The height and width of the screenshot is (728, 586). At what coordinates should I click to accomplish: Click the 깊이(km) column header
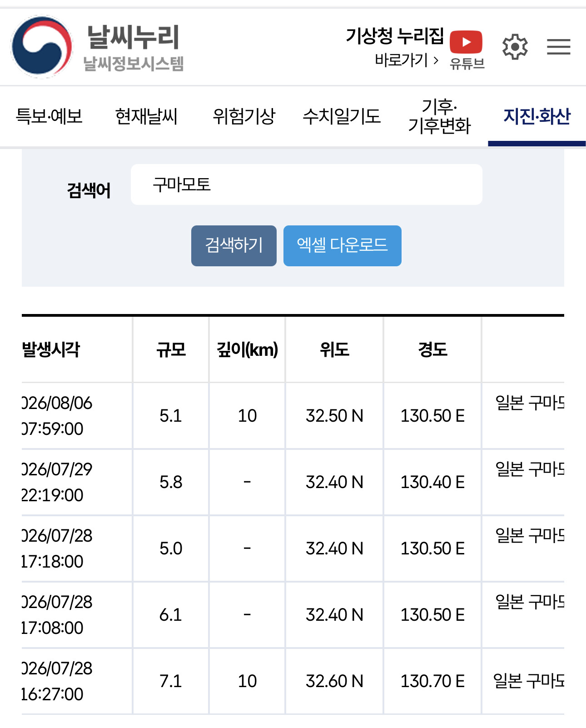click(x=247, y=349)
